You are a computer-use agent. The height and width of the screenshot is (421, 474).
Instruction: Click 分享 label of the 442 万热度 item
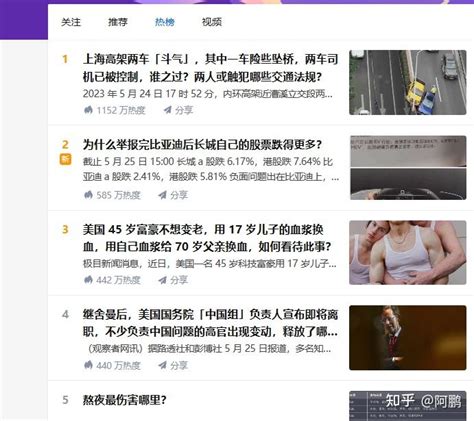(x=179, y=280)
